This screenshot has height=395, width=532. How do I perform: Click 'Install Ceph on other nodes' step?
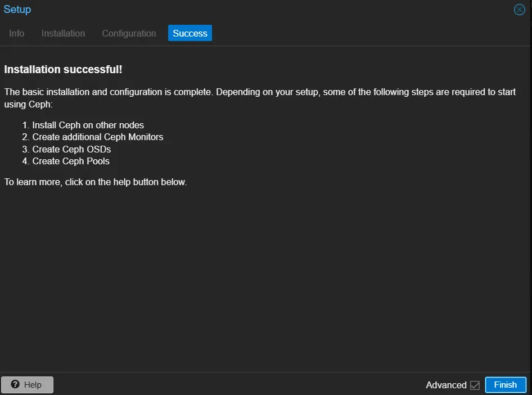(88, 125)
